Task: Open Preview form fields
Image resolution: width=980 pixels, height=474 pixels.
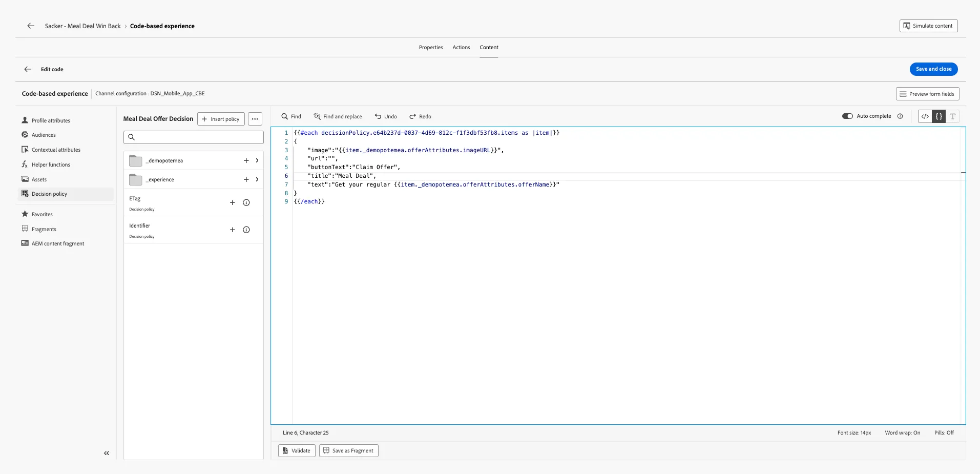Action: coord(928,94)
